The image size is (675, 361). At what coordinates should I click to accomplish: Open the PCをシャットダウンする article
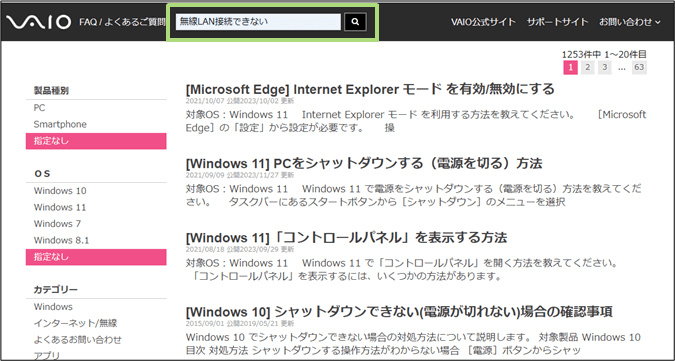tap(364, 164)
